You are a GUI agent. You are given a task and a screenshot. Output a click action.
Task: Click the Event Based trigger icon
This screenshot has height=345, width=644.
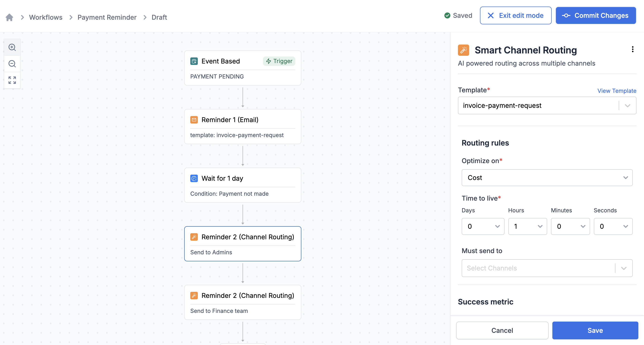click(194, 61)
